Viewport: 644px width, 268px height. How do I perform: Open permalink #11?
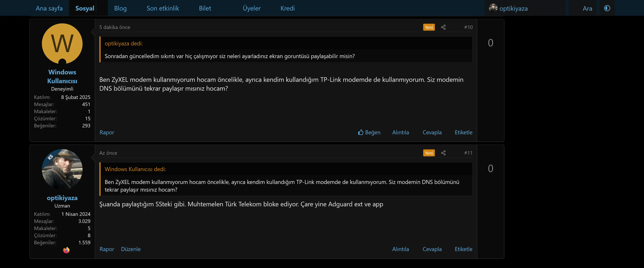click(468, 153)
